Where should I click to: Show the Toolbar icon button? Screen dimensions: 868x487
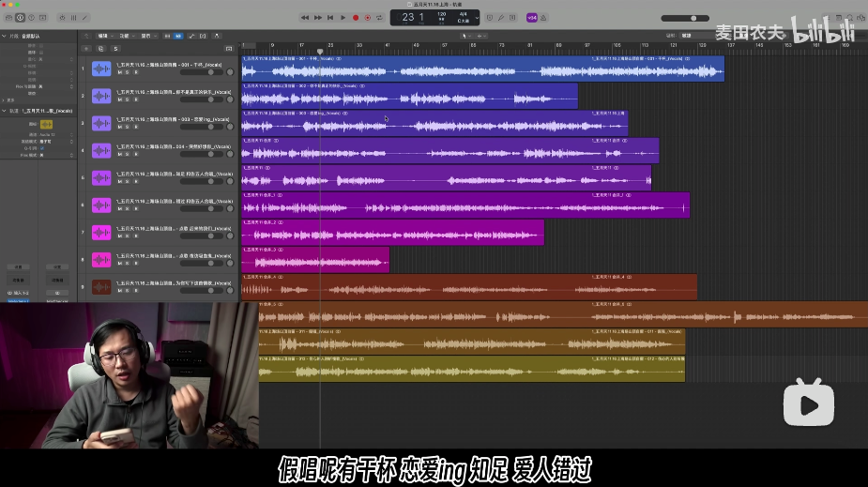42,18
